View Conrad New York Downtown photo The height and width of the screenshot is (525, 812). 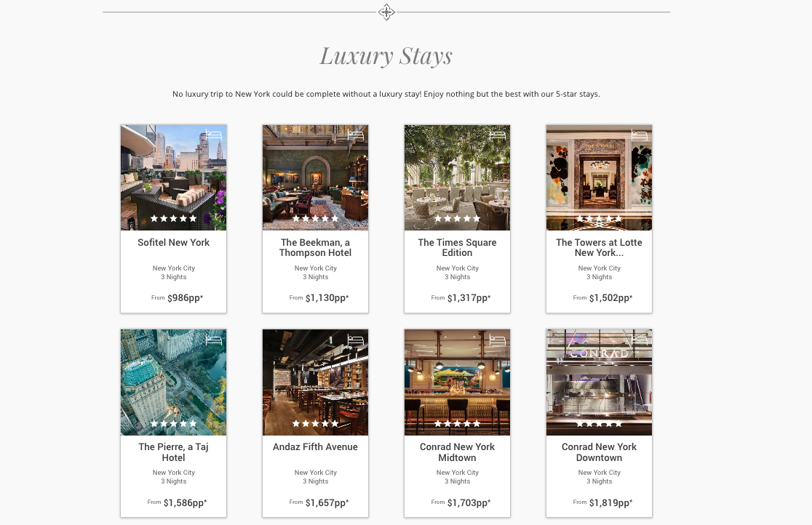coord(599,382)
